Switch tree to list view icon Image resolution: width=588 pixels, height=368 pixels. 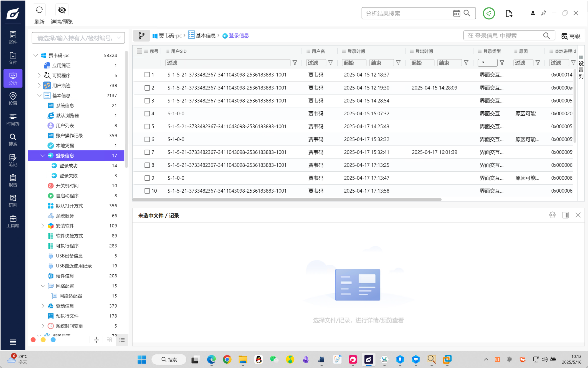[122, 340]
